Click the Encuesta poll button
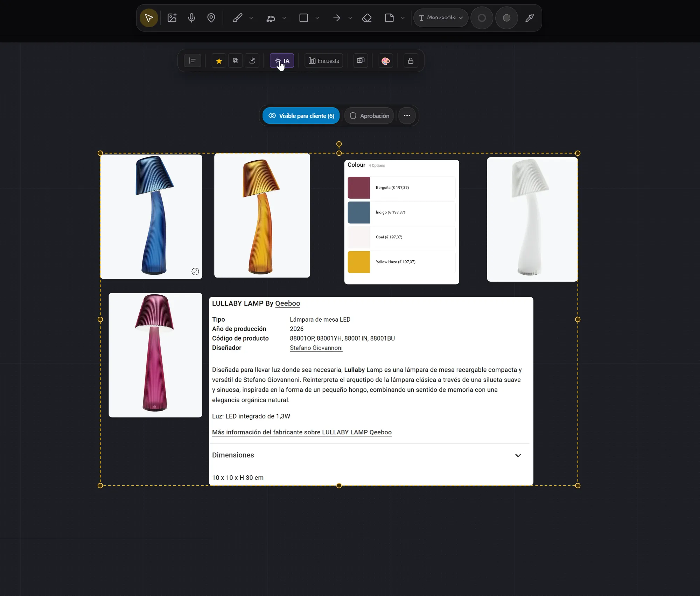This screenshot has height=596, width=700. click(x=324, y=61)
